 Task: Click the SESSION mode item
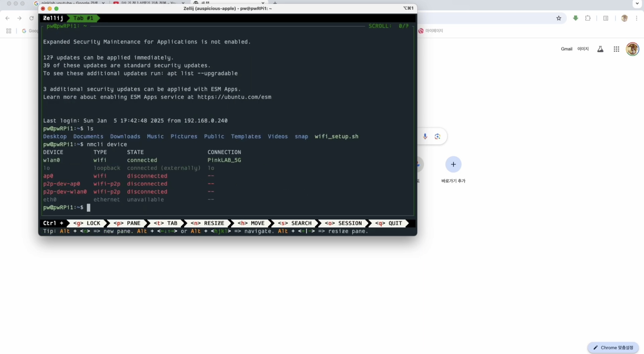[343, 223]
